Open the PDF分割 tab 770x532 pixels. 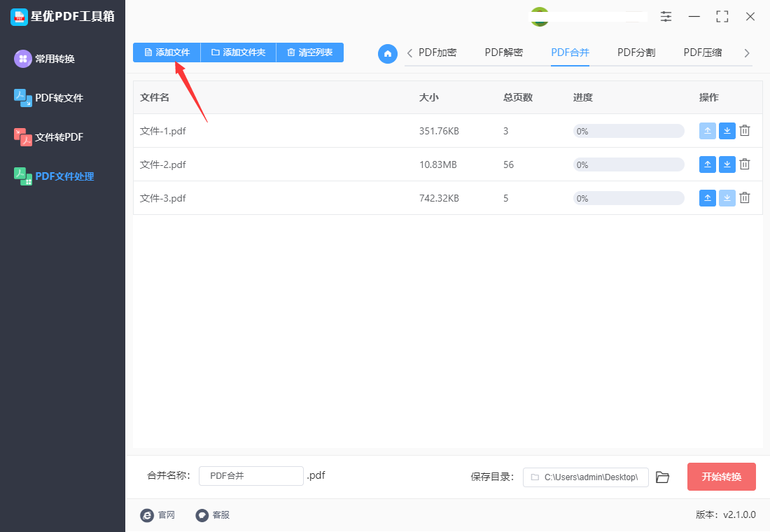tap(636, 52)
